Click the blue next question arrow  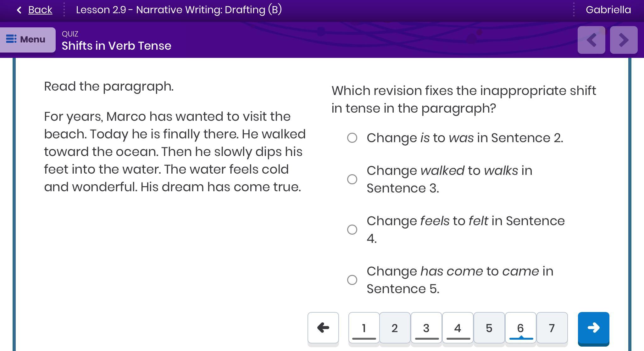593,328
